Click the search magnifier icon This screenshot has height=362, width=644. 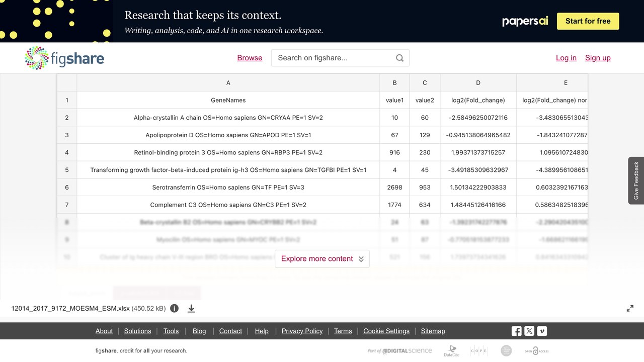(399, 58)
